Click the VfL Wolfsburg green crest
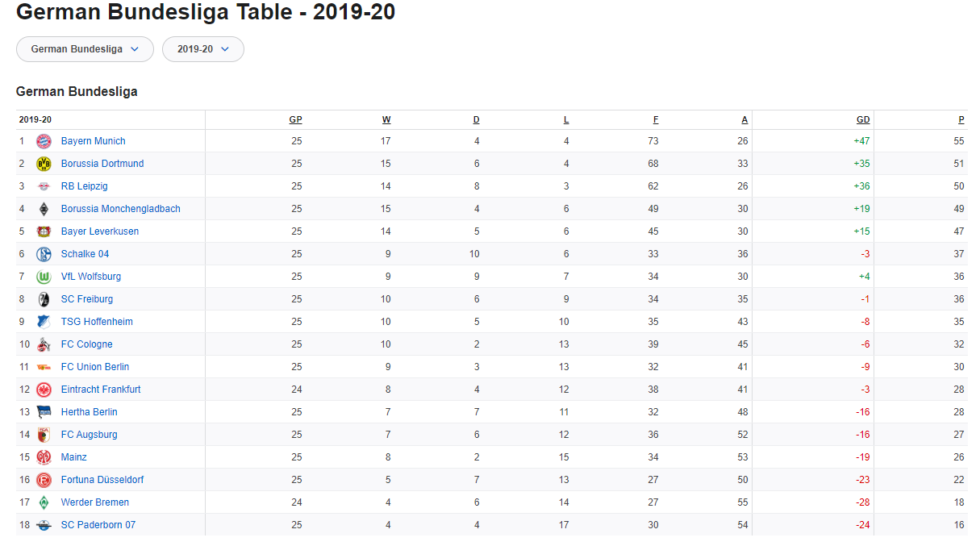 (x=44, y=277)
